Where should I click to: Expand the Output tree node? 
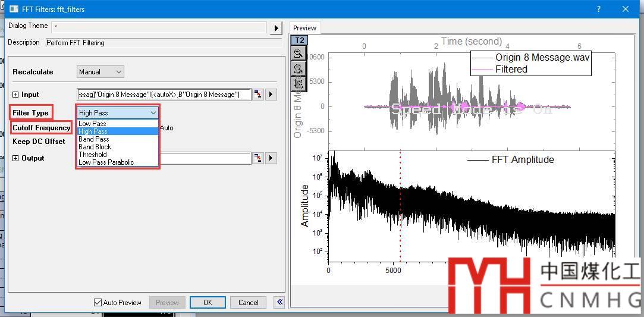15,158
